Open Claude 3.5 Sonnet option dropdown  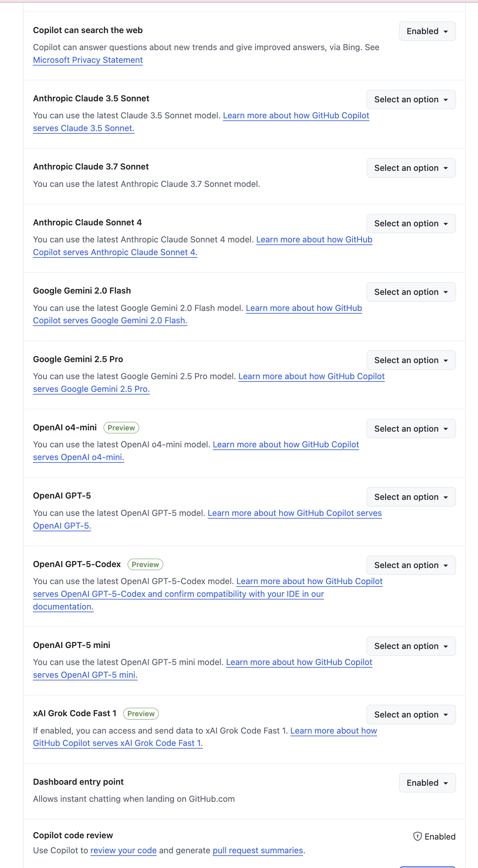[x=410, y=99]
